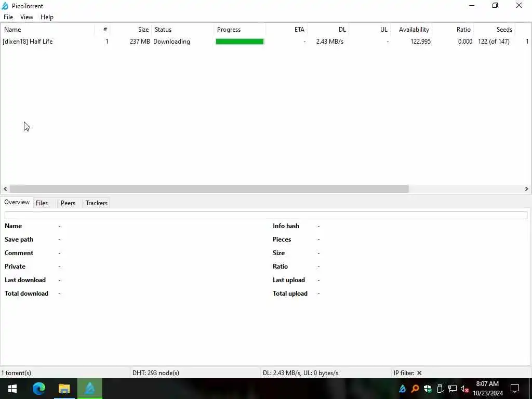Click the green progress bar of Half Life
532x399 pixels.
point(240,42)
